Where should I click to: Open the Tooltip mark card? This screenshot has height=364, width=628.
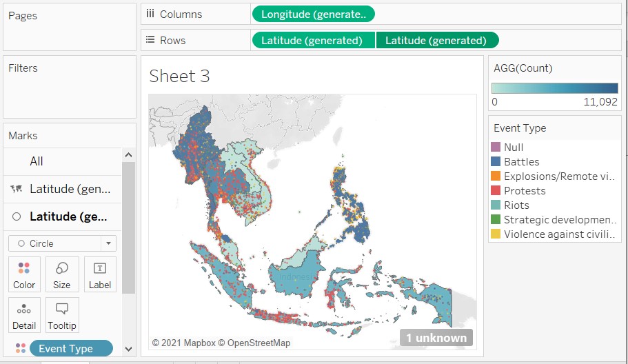tap(62, 315)
